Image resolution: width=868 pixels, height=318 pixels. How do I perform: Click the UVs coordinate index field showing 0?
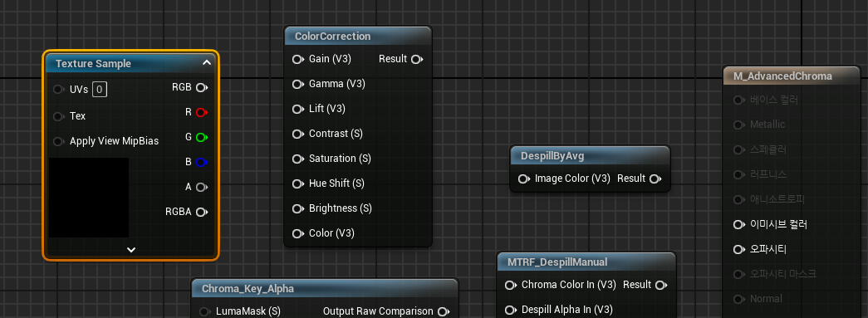[100, 90]
